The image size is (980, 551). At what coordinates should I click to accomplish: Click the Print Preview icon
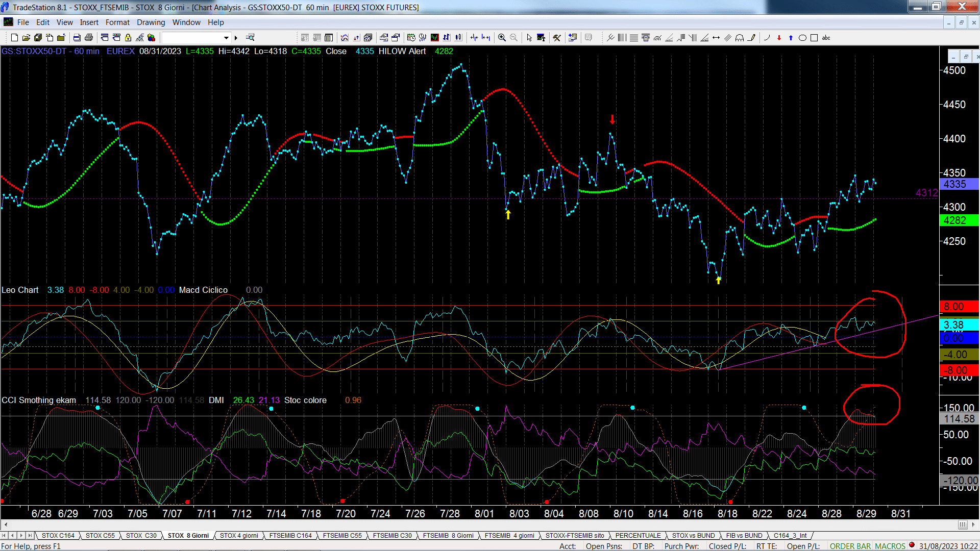click(77, 38)
